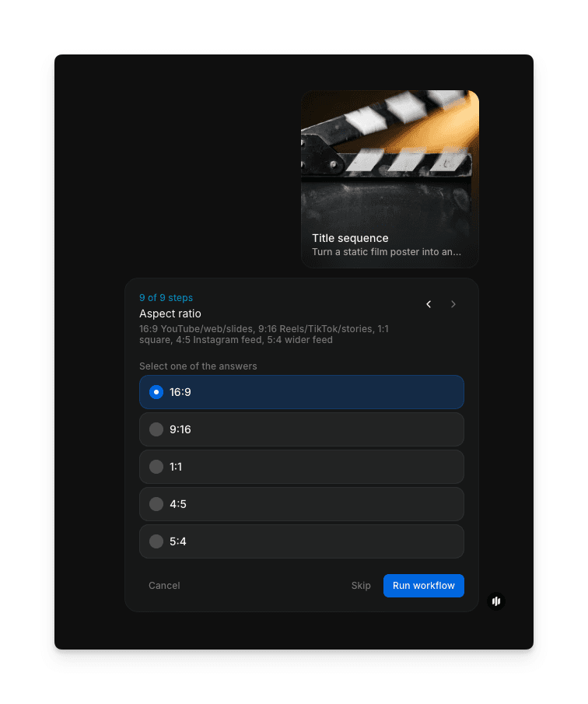Choose the 9:16 radio circle
Image resolution: width=588 pixels, height=704 pixels.
(156, 429)
